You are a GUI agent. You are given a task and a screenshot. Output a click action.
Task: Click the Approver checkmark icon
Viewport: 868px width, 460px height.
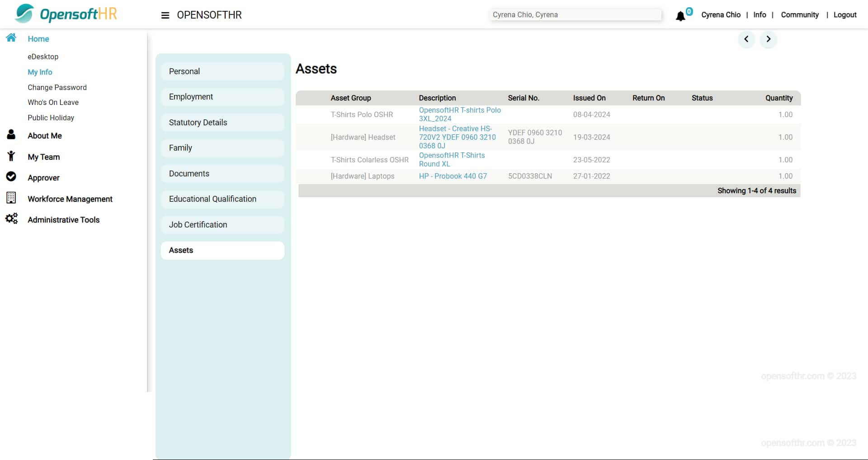tap(11, 176)
